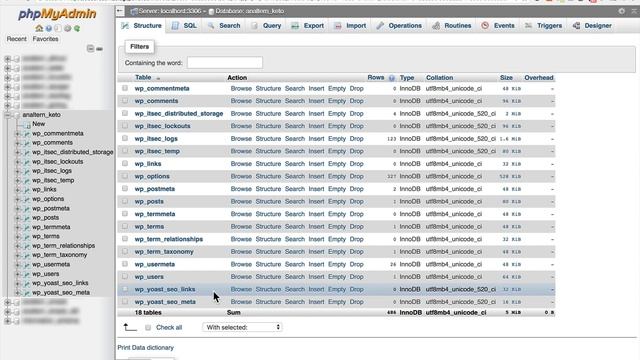
Task: Open the Designer tab
Action: pos(592,26)
